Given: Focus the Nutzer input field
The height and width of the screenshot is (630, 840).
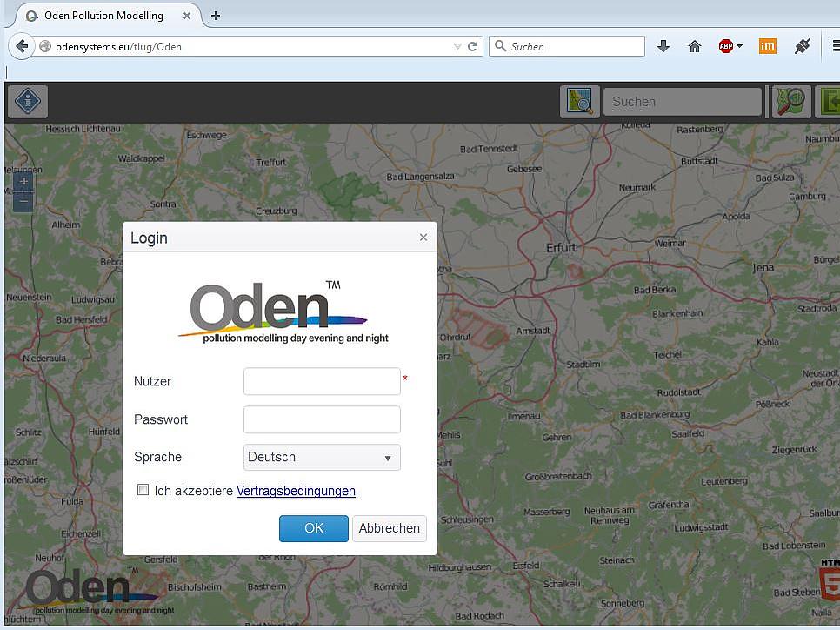Looking at the screenshot, I should pos(322,381).
